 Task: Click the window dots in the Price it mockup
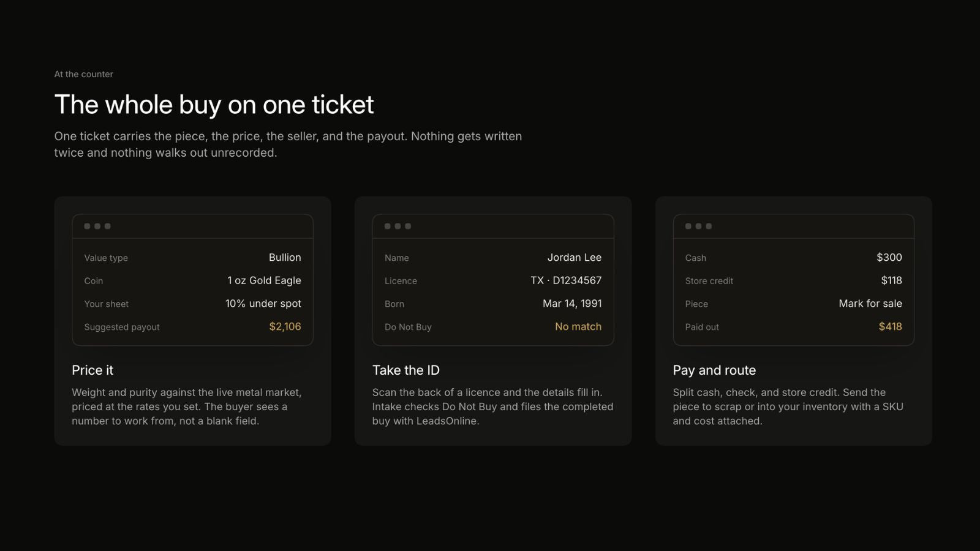97,227
